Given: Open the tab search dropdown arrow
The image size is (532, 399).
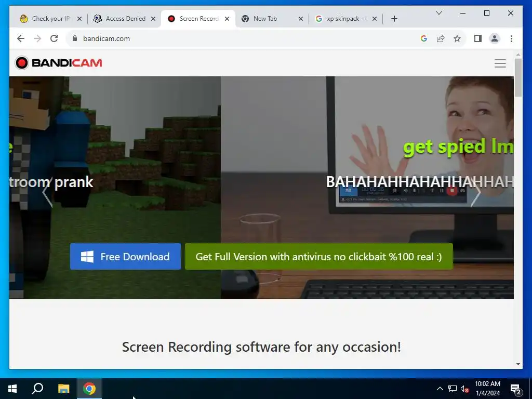Looking at the screenshot, I should (x=438, y=13).
